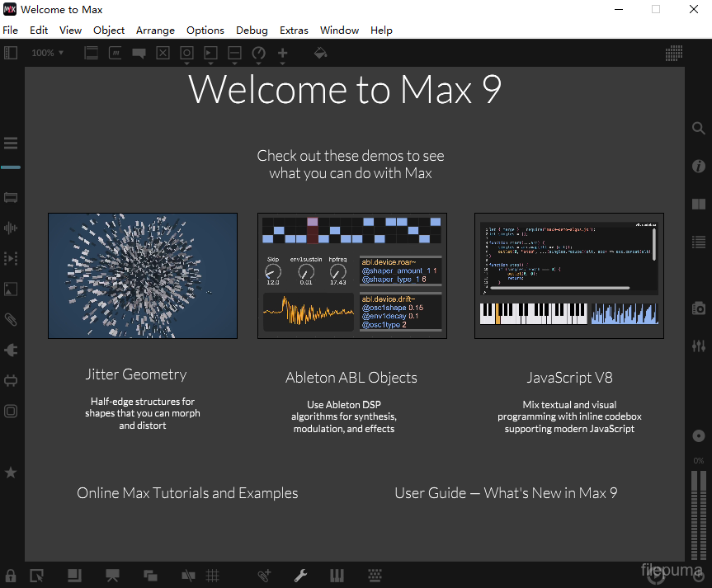Add a number box from toolbar
The height and width of the screenshot is (588, 712).
pos(210,53)
